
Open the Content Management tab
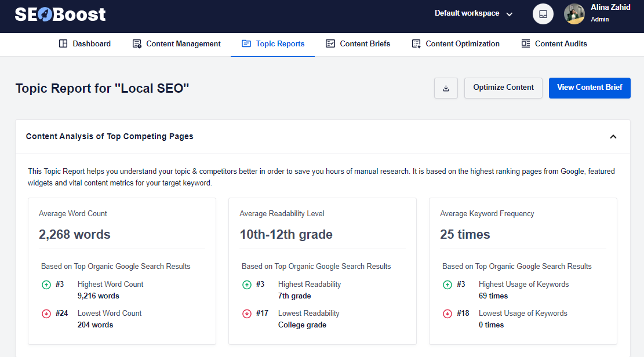[177, 43]
